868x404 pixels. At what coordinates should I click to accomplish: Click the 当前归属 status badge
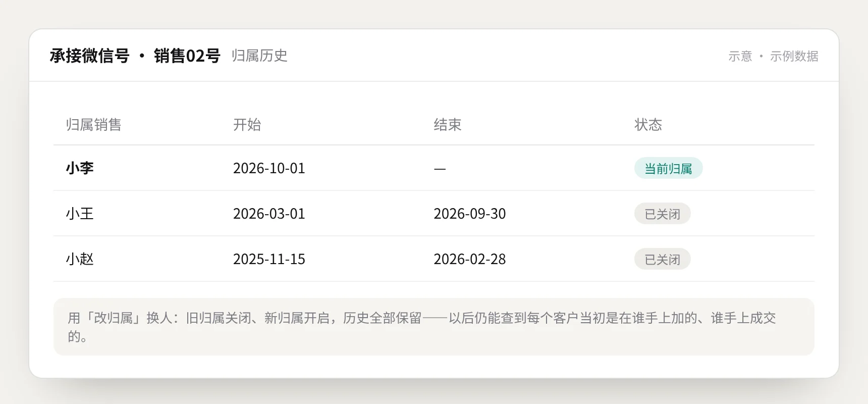point(668,168)
